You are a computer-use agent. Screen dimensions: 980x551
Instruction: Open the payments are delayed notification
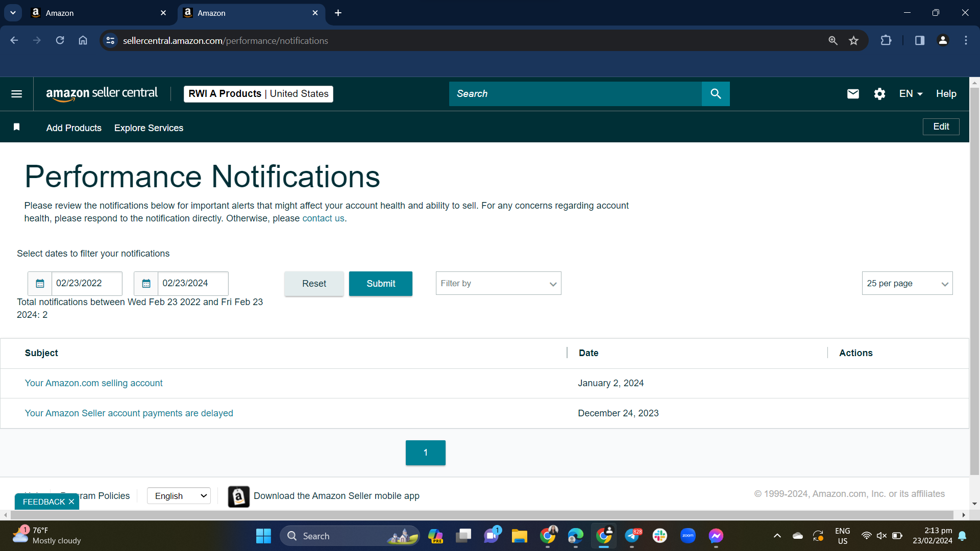[x=129, y=413]
